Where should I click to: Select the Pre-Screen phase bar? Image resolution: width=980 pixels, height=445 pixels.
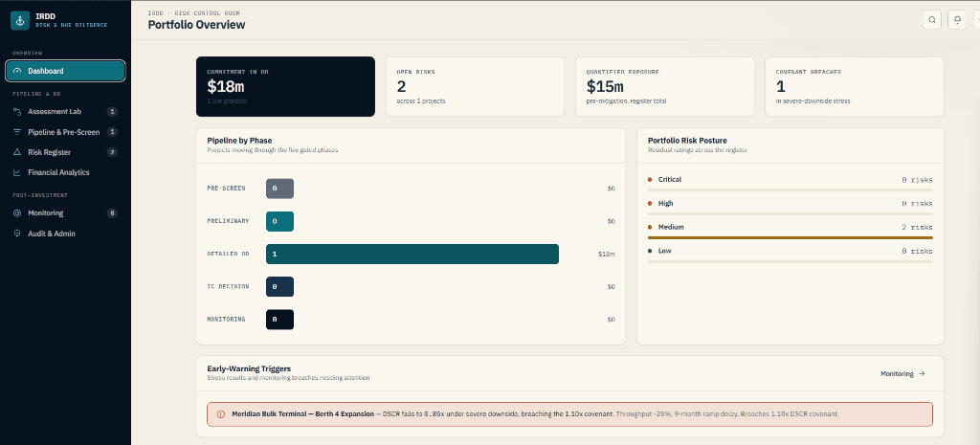pos(280,189)
